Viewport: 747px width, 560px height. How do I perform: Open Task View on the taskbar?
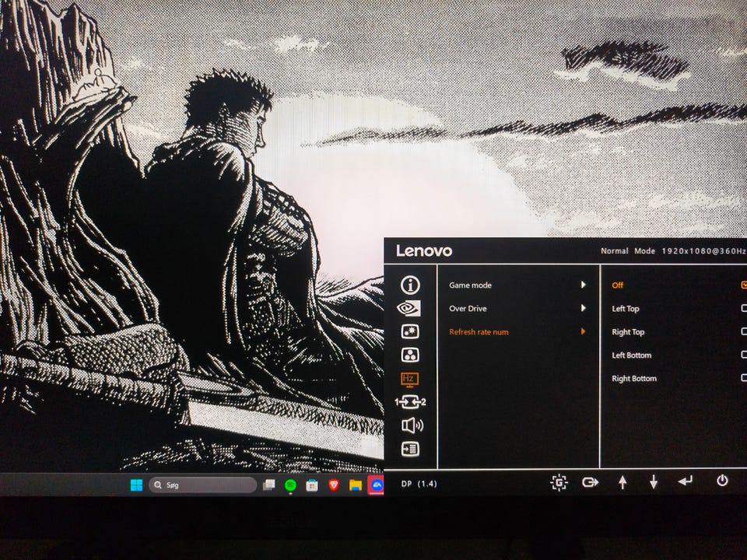[269, 485]
